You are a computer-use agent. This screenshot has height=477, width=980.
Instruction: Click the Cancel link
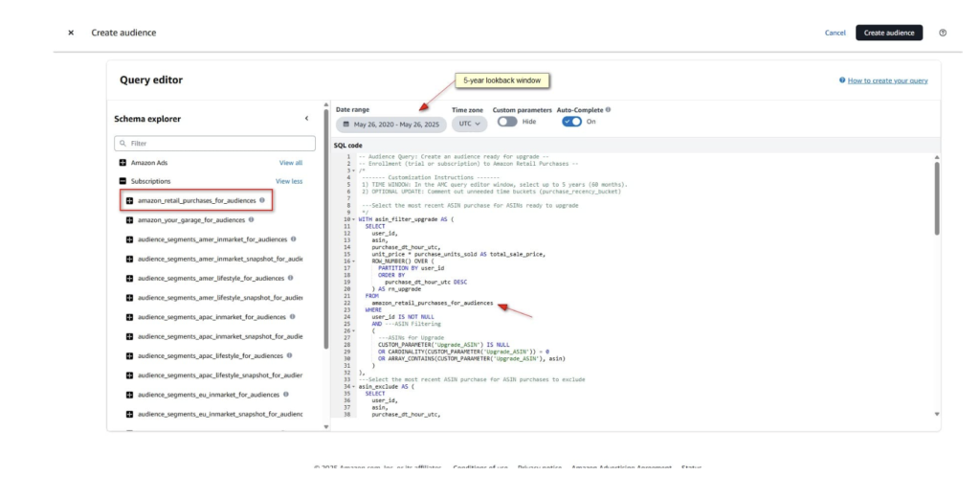835,33
